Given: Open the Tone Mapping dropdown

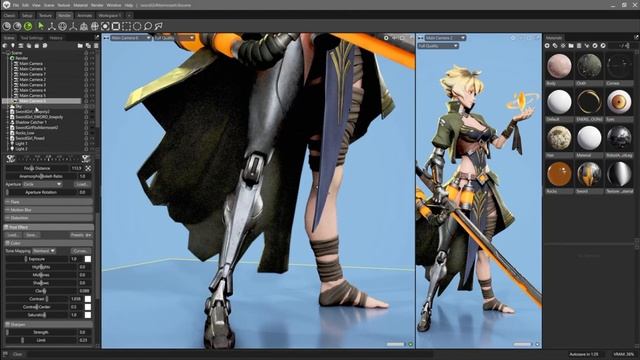Looking at the screenshot, I should [x=44, y=251].
